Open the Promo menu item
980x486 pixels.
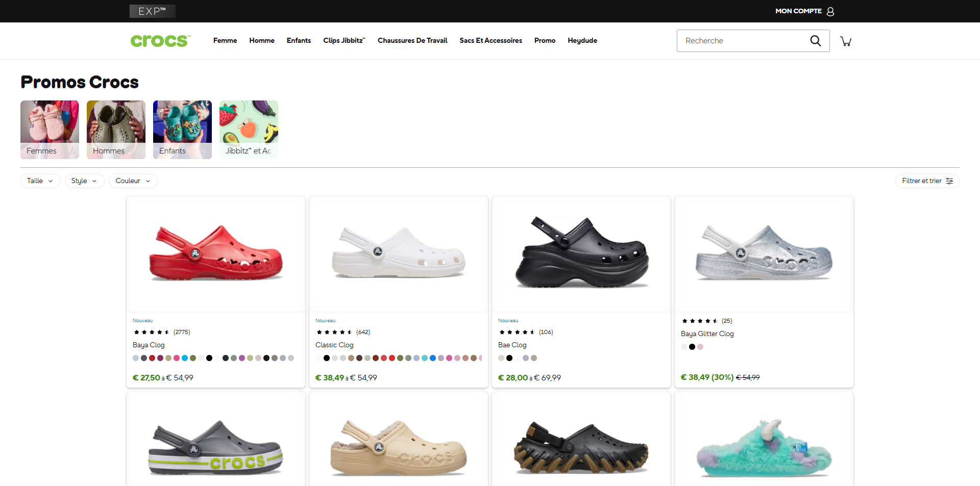(545, 41)
